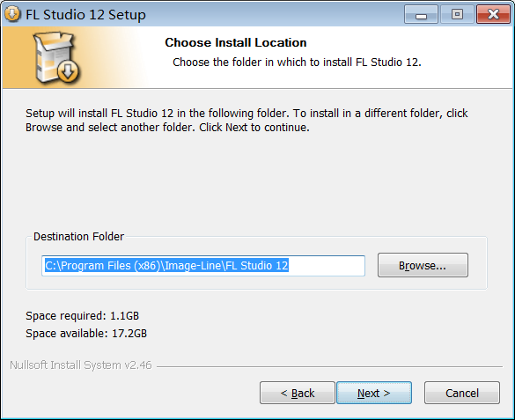This screenshot has width=515, height=420.
Task: Click the Choose Install Location heading
Action: (236, 42)
